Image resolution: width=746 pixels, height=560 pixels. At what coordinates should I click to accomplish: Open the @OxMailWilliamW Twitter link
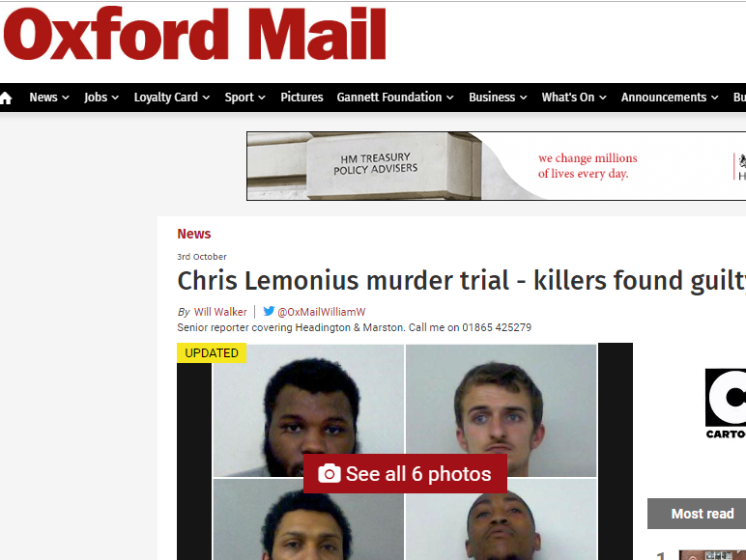321,312
